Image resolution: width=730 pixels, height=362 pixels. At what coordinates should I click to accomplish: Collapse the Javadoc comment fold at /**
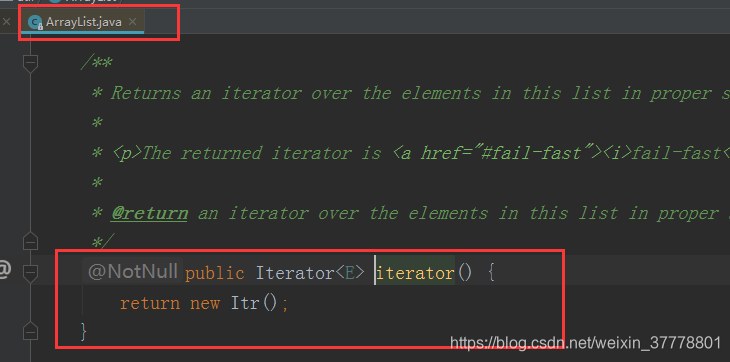point(30,63)
